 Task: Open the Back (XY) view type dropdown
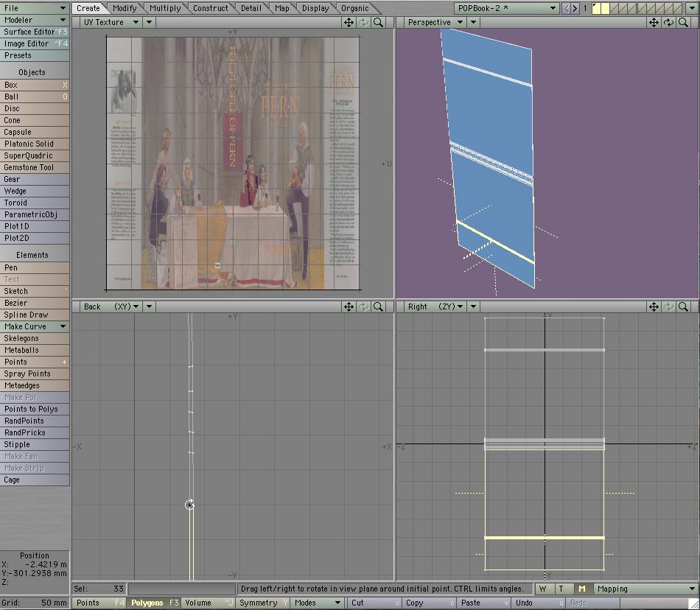pos(111,306)
